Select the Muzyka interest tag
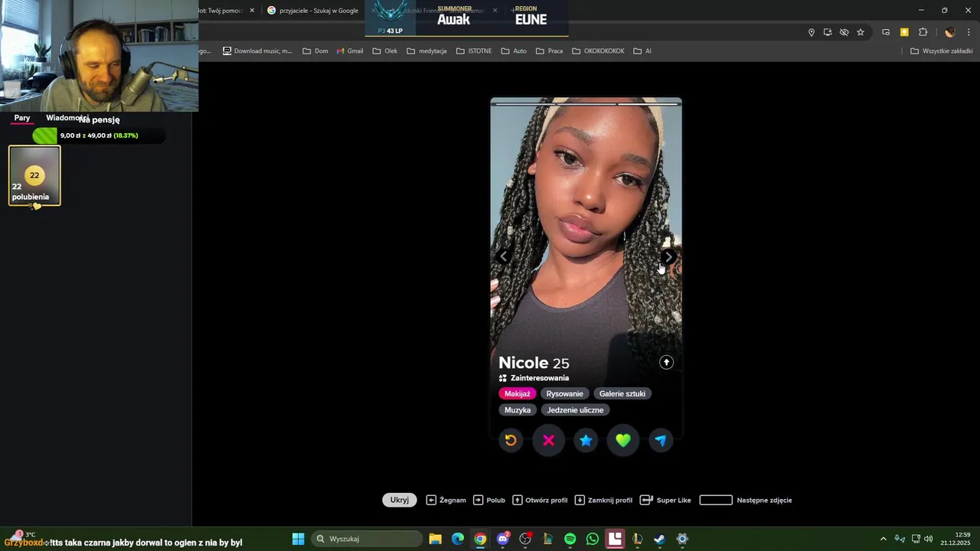Screen dimensions: 980x551 click(x=518, y=410)
